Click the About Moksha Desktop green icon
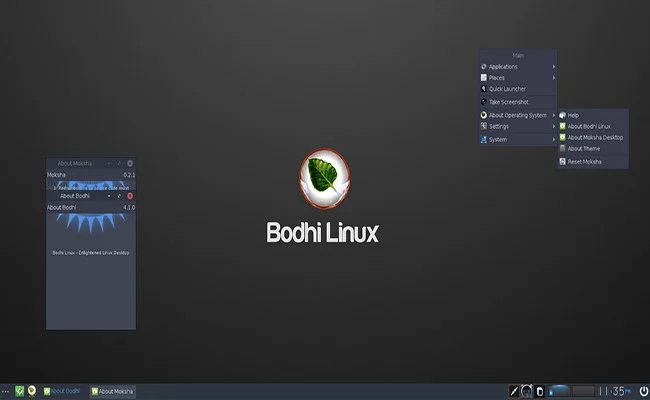Viewport: 650px width, 400px height. click(563, 137)
